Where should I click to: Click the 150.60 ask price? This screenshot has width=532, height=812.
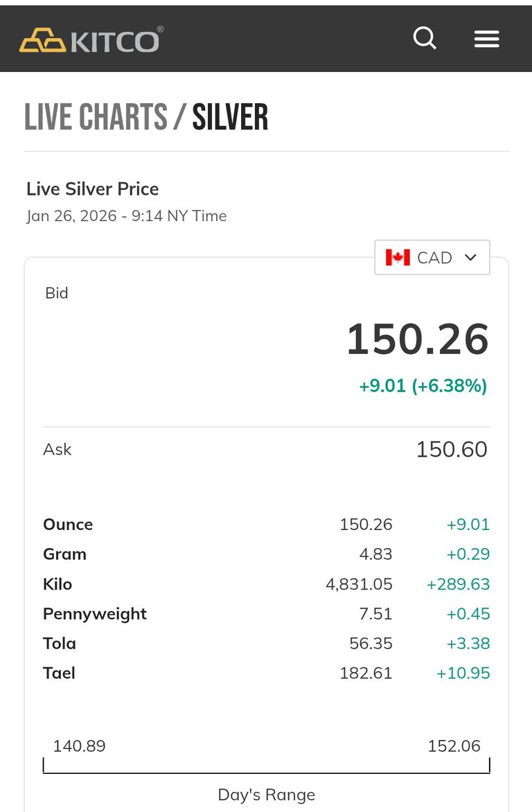[452, 450]
